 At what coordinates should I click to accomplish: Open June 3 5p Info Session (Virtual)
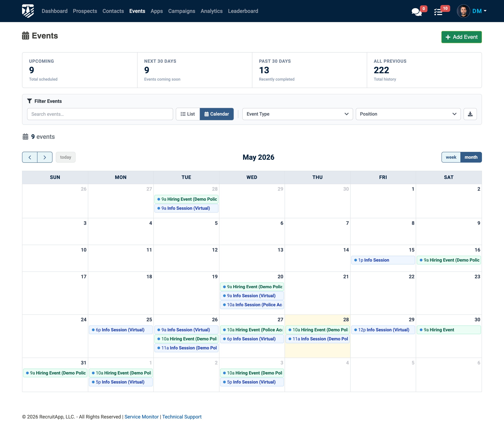(252, 382)
